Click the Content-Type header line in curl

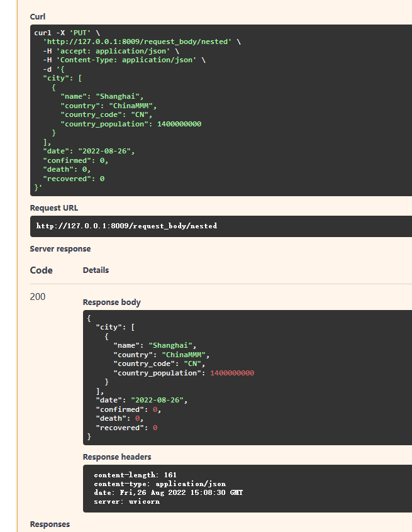(124, 60)
